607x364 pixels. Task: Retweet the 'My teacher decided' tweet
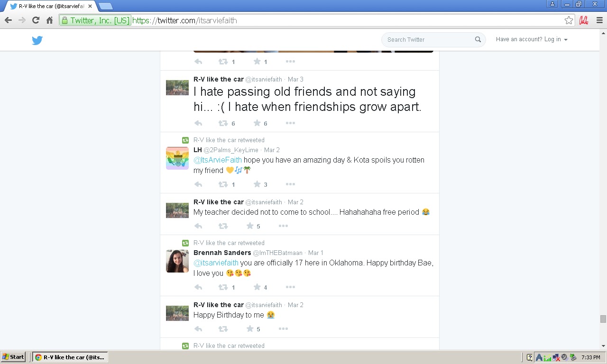pyautogui.click(x=223, y=226)
